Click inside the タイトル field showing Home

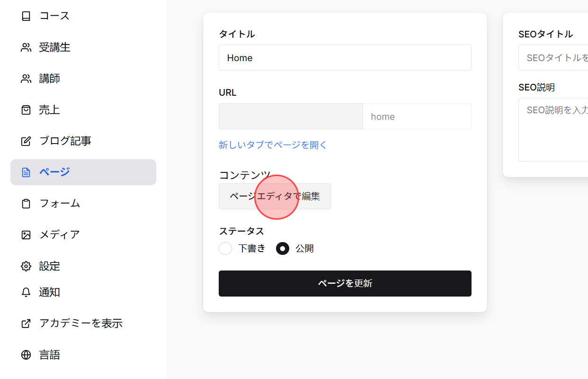pyautogui.click(x=345, y=57)
